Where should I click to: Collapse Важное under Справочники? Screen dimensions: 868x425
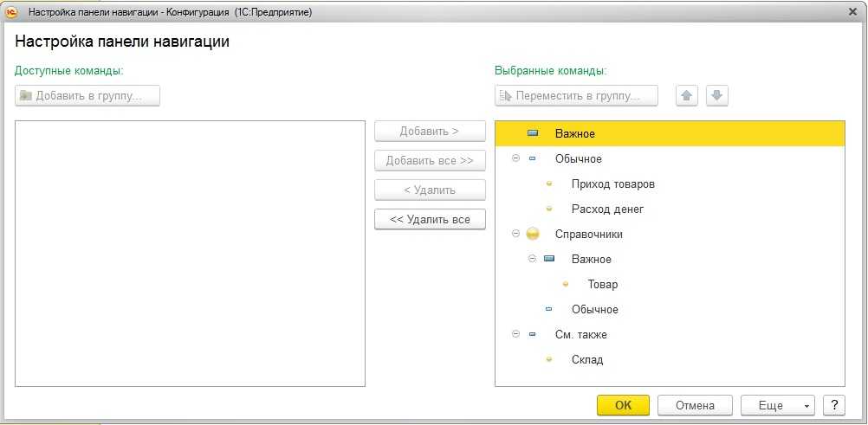point(532,259)
